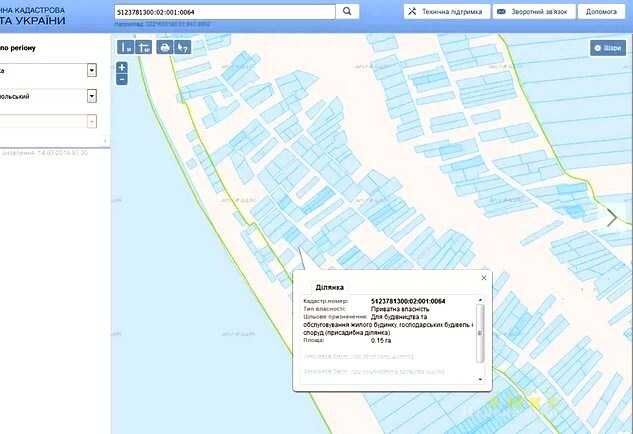Select the Ділянка tab in popup
Image resolution: width=633 pixels, height=434 pixels.
(329, 287)
